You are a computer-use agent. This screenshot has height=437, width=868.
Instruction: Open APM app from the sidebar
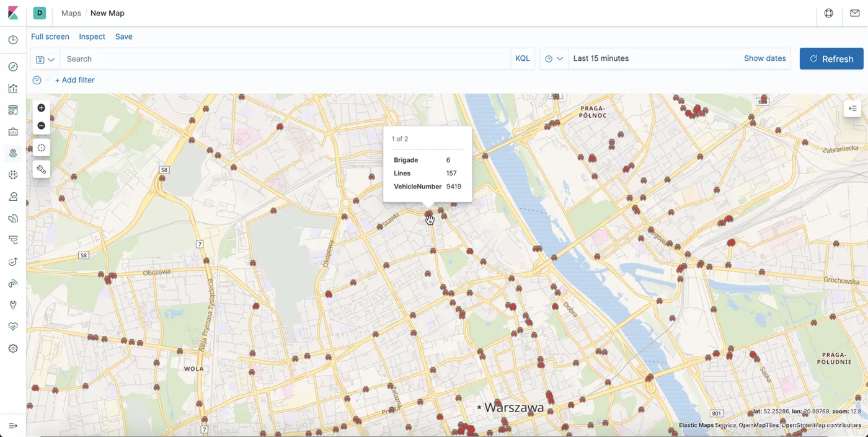[x=13, y=240]
